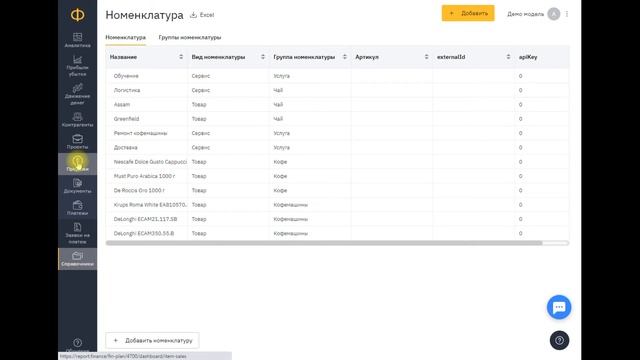Open the blue chat widget

pyautogui.click(x=559, y=307)
